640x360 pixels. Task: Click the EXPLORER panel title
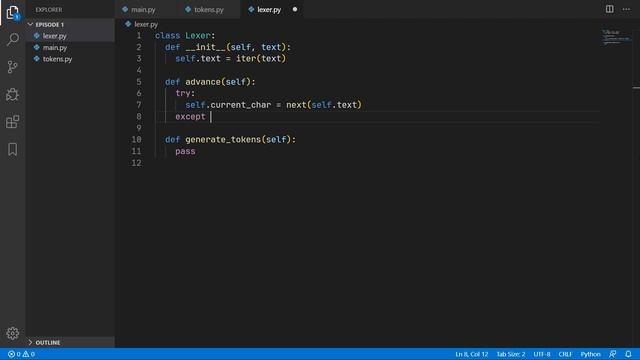[49, 9]
